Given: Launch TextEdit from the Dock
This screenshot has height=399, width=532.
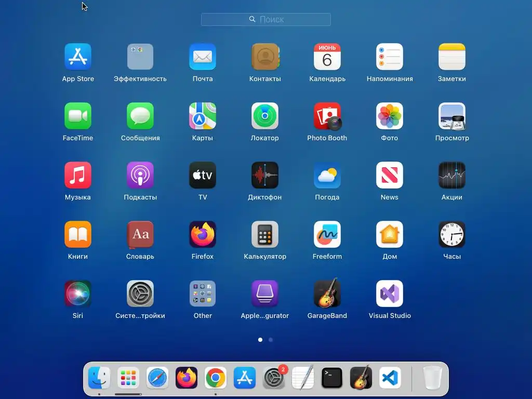Looking at the screenshot, I should (303, 378).
